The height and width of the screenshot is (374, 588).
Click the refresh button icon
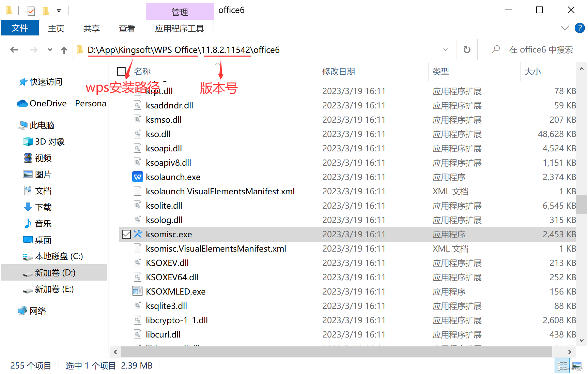tap(467, 50)
